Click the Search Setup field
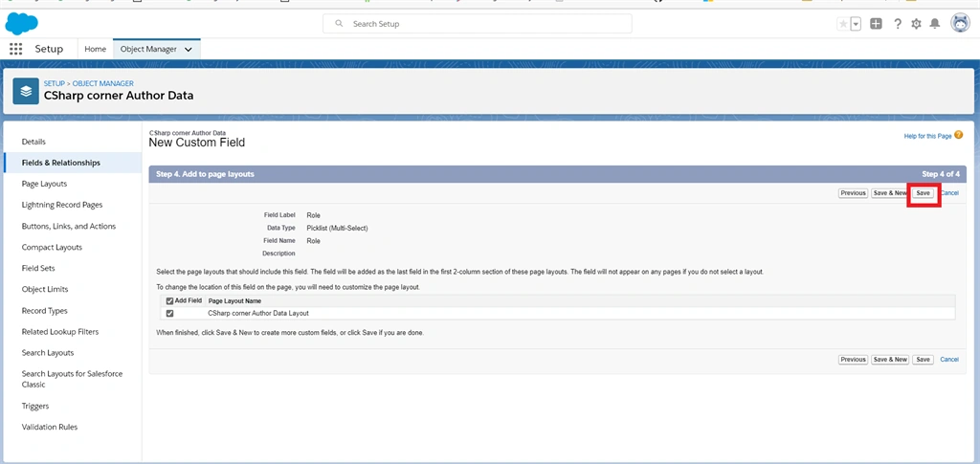980x464 pixels. (x=477, y=24)
